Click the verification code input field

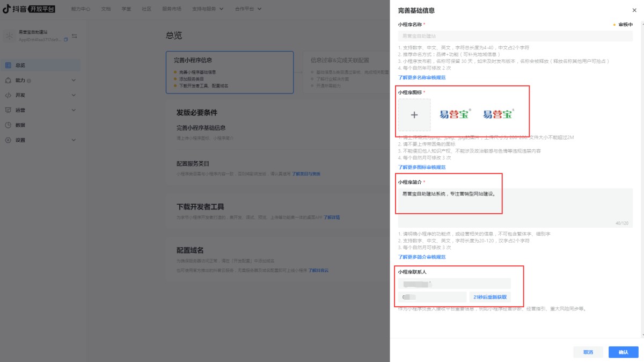[x=433, y=297]
